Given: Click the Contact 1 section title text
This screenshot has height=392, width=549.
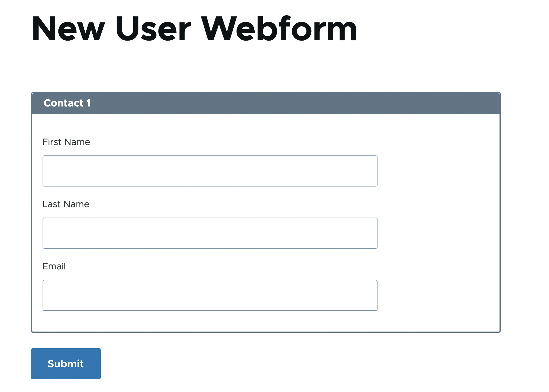Looking at the screenshot, I should [67, 103].
